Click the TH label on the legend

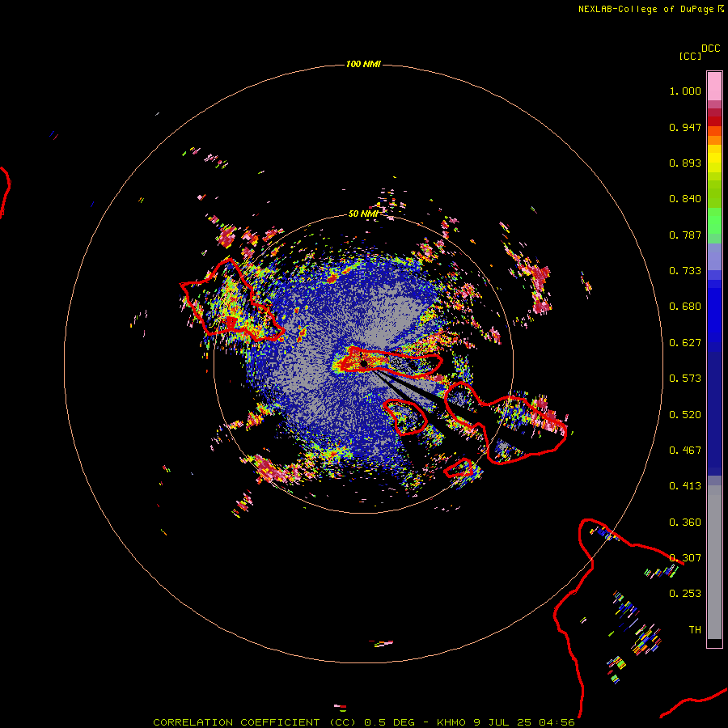[x=695, y=630]
